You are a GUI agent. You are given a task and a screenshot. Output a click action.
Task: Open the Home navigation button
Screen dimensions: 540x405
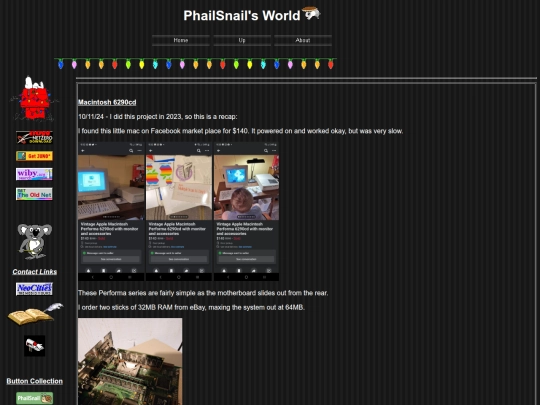[x=181, y=40]
